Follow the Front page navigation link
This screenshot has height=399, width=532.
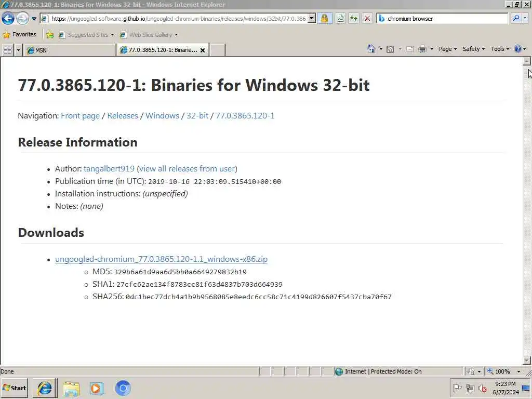pyautogui.click(x=81, y=116)
